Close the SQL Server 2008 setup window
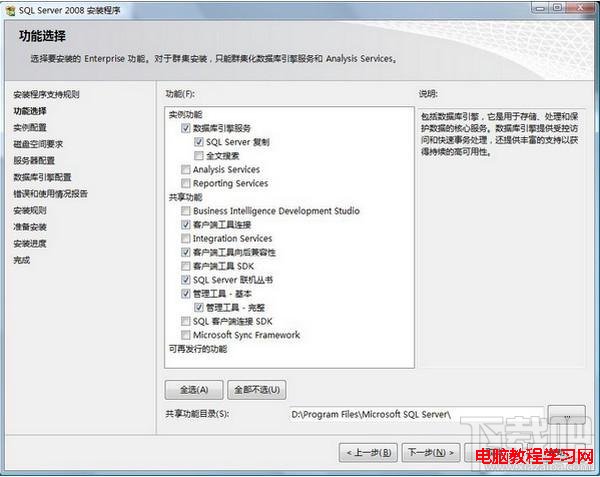 [x=580, y=8]
